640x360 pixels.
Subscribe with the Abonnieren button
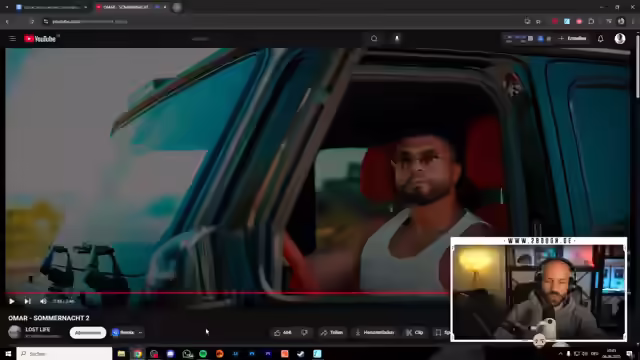click(x=88, y=333)
